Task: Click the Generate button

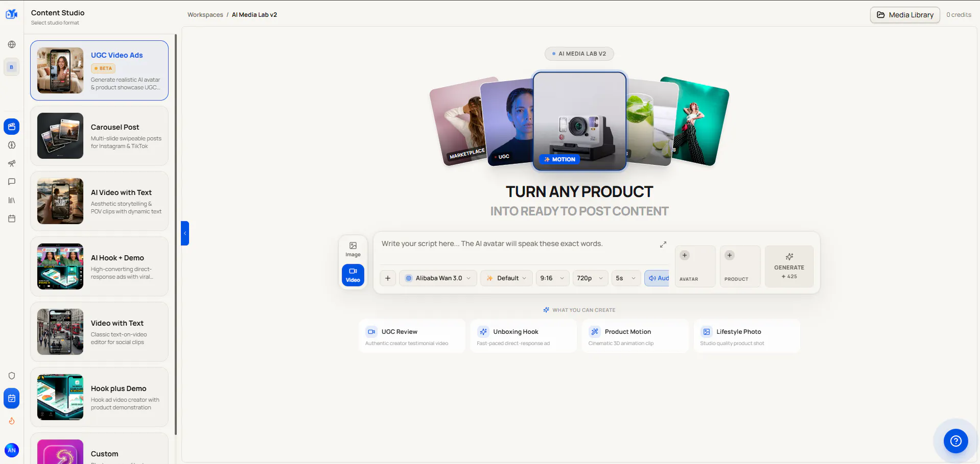Action: (x=789, y=266)
